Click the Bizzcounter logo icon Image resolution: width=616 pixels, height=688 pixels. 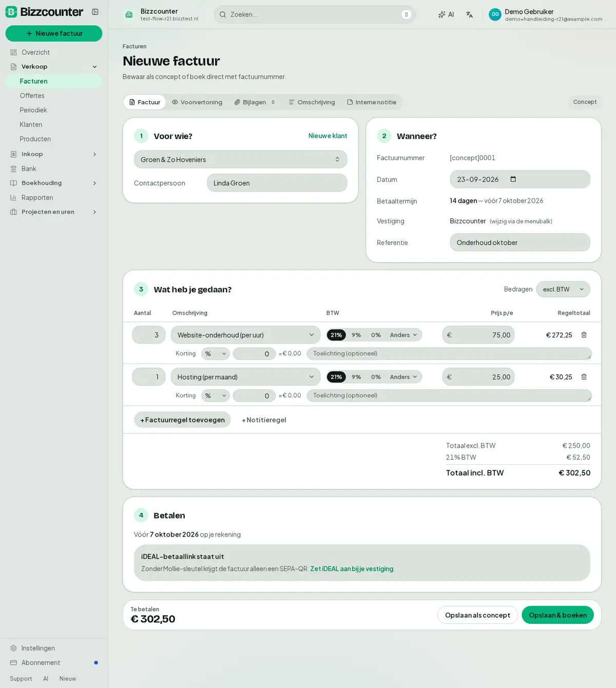coord(11,12)
